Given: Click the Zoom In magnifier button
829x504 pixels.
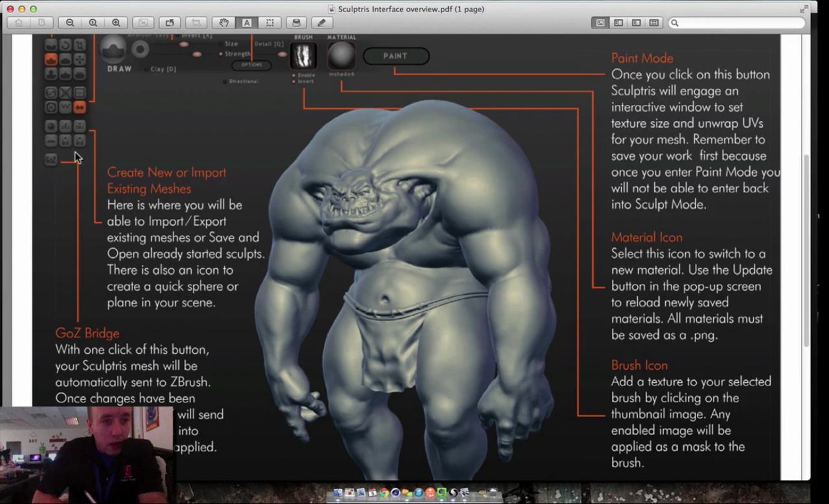Looking at the screenshot, I should click(x=116, y=23).
